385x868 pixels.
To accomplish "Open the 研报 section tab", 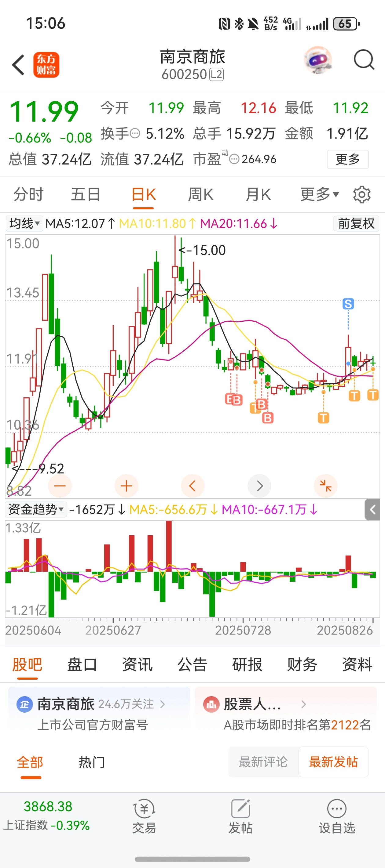I will coord(247,664).
